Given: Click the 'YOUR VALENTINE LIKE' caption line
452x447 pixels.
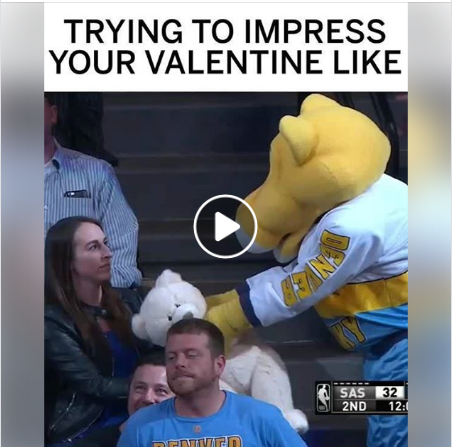Looking at the screenshot, I should pos(226,62).
